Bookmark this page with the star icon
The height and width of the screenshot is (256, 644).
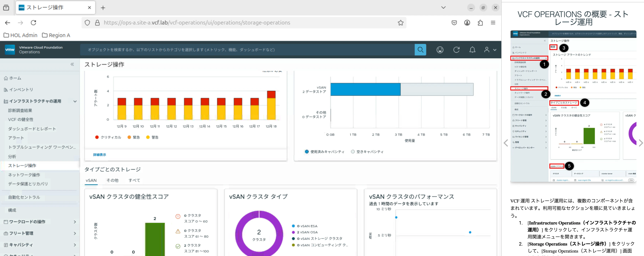click(x=401, y=23)
